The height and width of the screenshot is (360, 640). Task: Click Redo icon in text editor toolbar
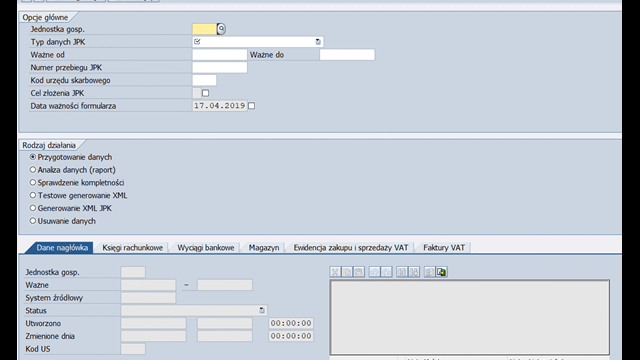386,272
